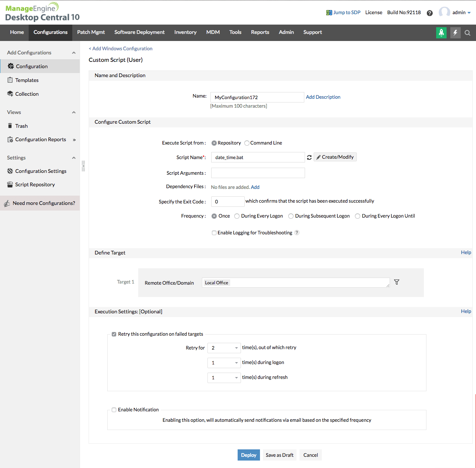Open the times during logon dropdown
The image size is (476, 468).
[x=224, y=363]
